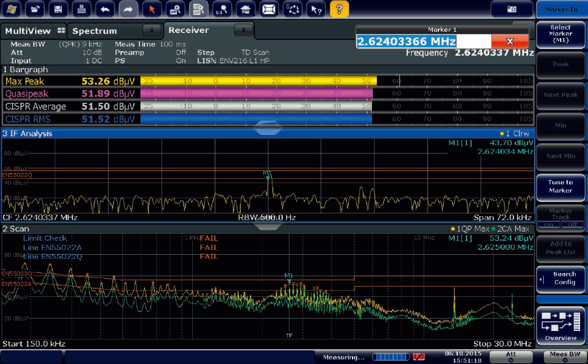The height and width of the screenshot is (364, 588).
Task: Click the TF tune frequency marker label
Action: tap(289, 336)
